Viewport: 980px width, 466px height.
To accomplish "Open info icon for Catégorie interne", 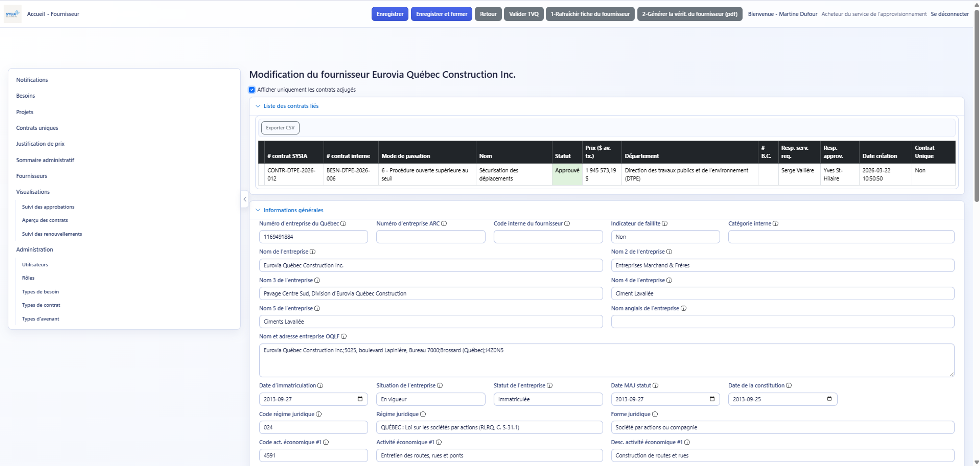I will pos(775,224).
